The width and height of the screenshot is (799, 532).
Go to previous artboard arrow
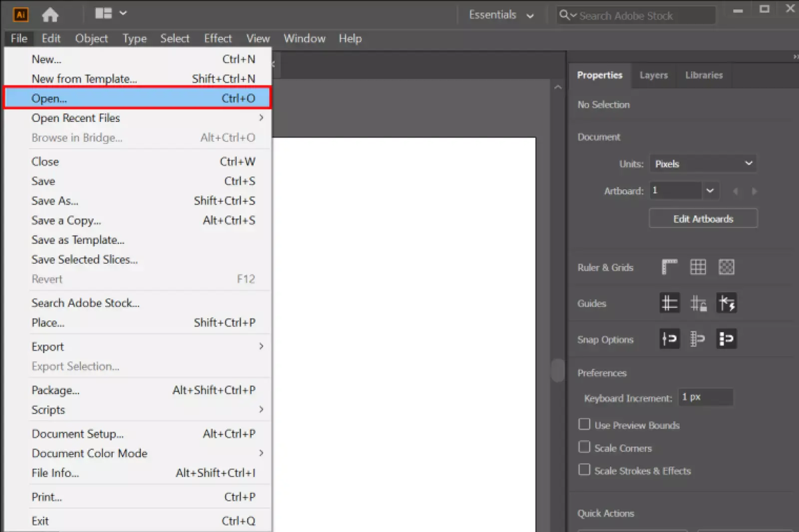(735, 191)
